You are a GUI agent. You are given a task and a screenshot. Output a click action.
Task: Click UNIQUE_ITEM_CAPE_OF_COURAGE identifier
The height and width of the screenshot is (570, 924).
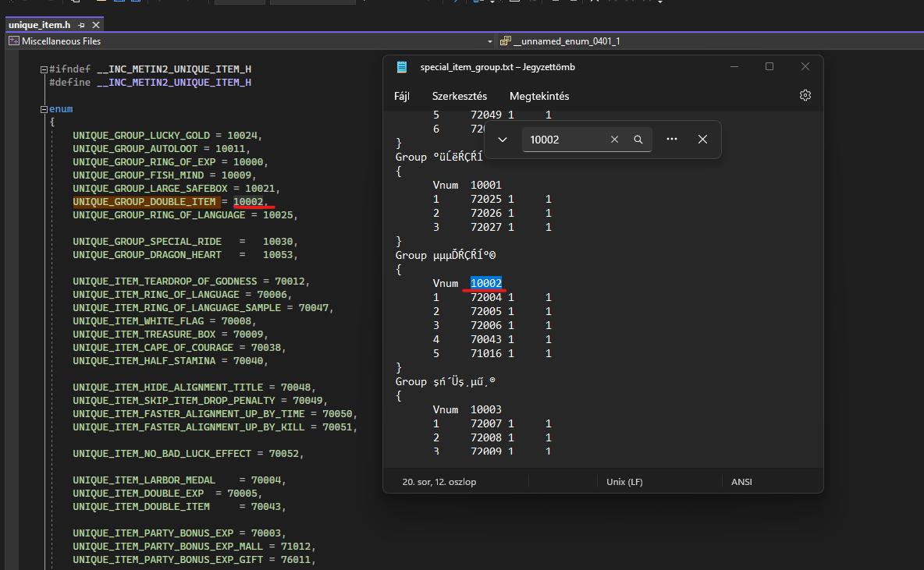[153, 348]
